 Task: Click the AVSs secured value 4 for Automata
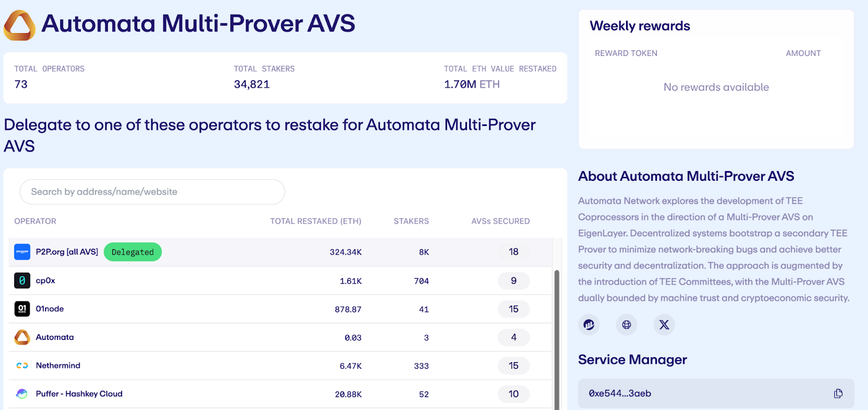tap(514, 337)
